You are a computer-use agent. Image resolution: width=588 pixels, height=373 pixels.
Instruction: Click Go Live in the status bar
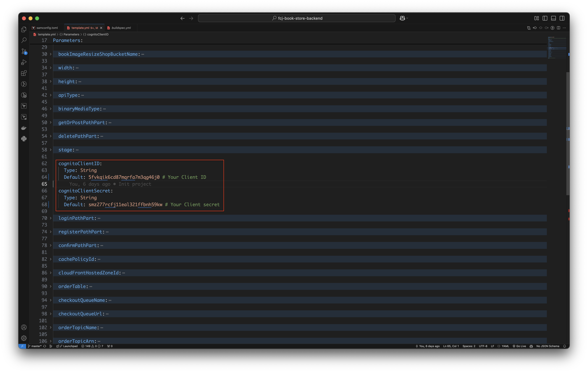(x=519, y=346)
